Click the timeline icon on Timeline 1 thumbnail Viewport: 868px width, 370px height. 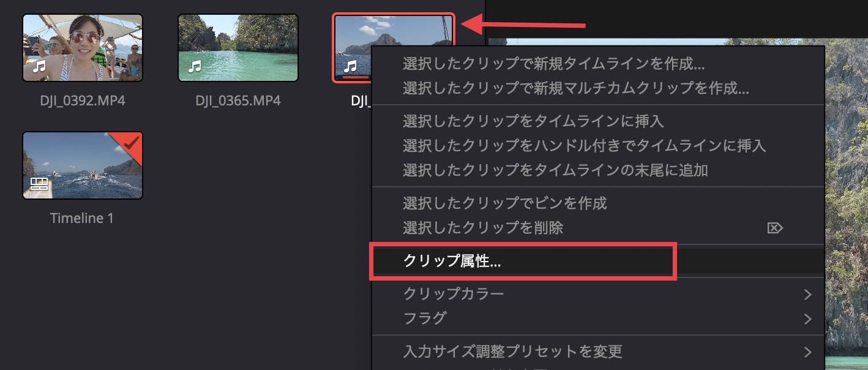pyautogui.click(x=39, y=184)
